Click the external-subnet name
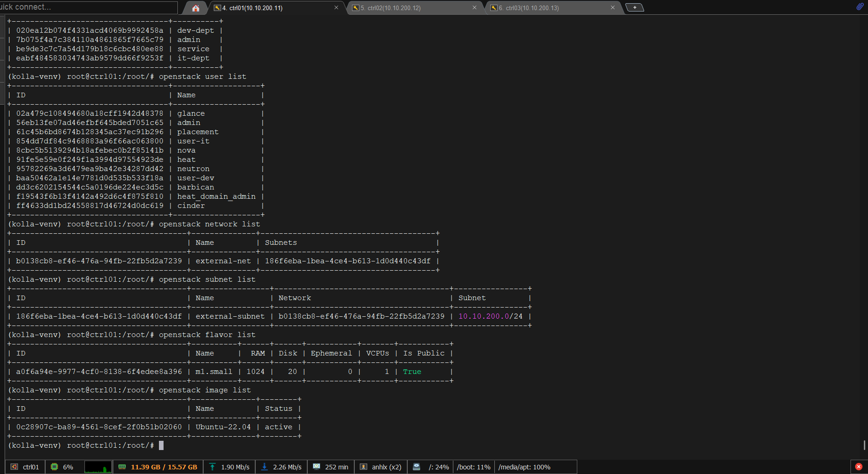 pos(230,316)
